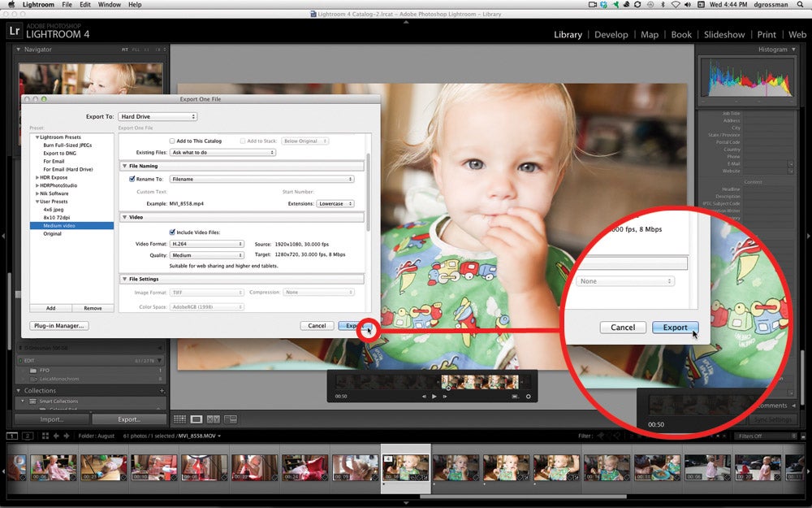
Task: Collapse the Lightroom Presets tree
Action: point(37,137)
